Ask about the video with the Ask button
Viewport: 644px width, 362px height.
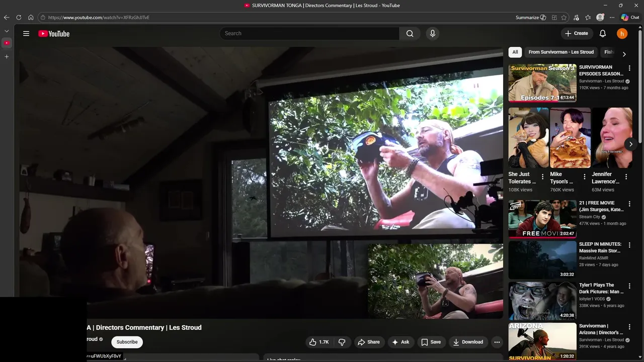pos(400,342)
